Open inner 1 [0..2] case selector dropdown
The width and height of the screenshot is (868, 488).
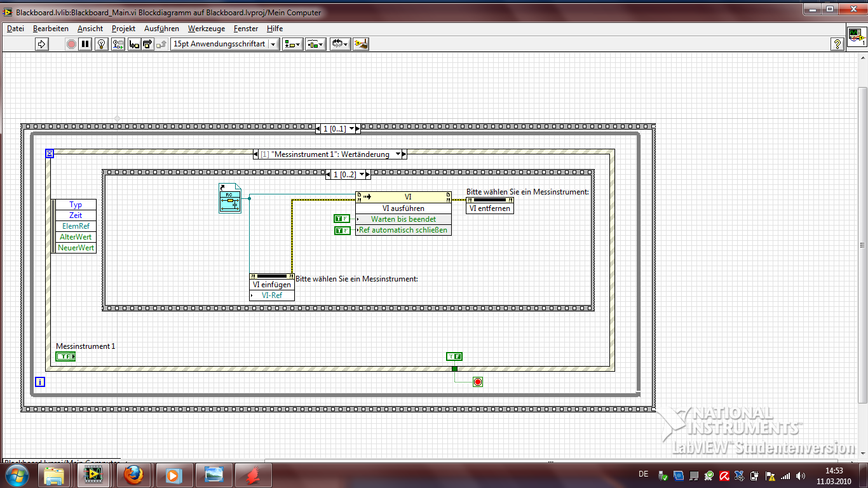point(360,174)
